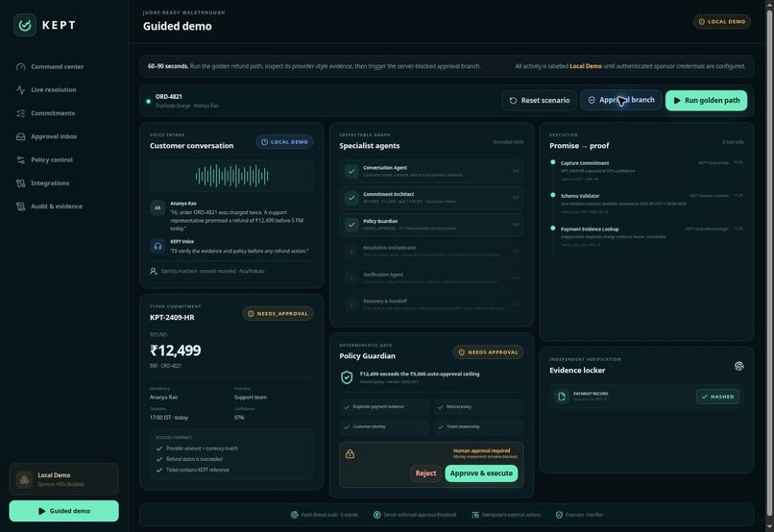Select the Schema Validator timeline step

click(x=647, y=204)
